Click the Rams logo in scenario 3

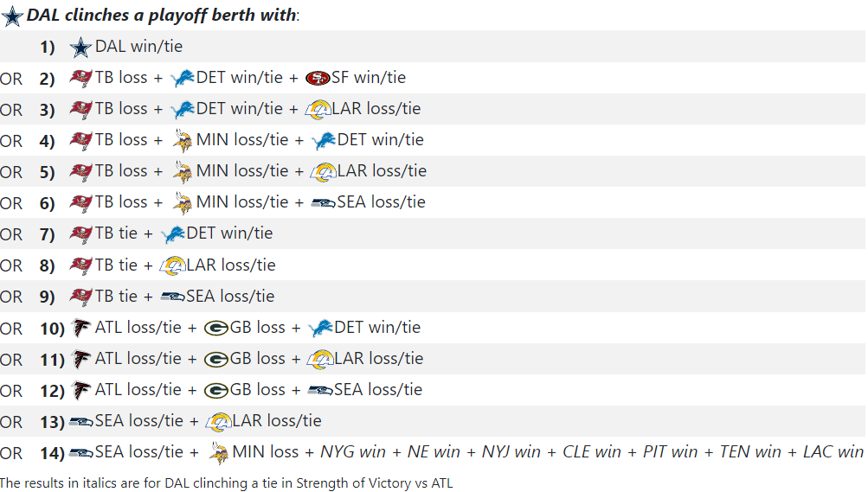[x=318, y=110]
